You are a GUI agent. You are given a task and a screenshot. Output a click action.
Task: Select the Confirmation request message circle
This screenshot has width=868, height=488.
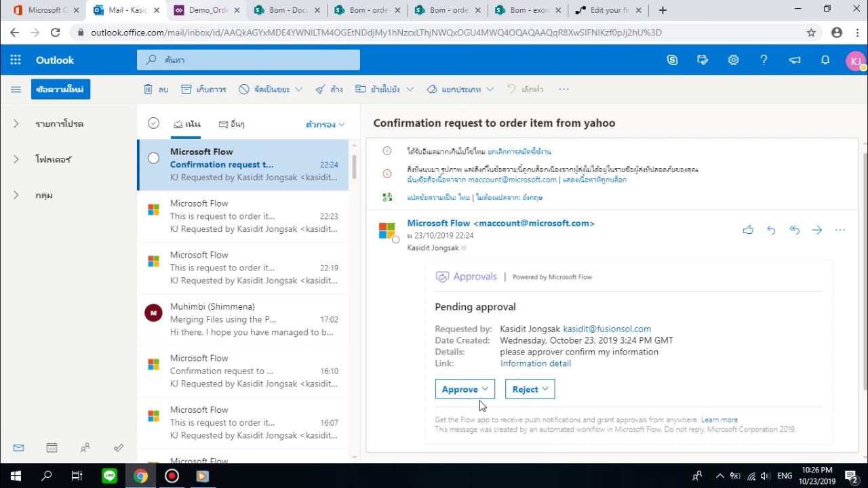tap(153, 158)
